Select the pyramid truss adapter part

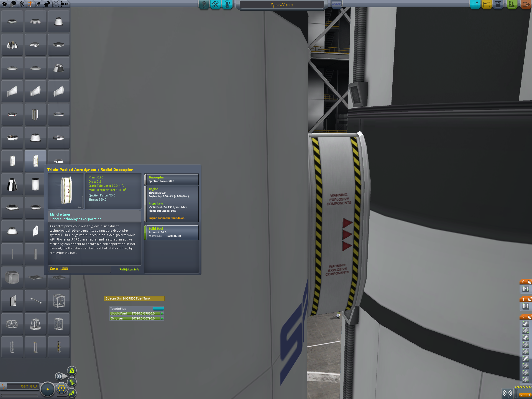pos(35,324)
